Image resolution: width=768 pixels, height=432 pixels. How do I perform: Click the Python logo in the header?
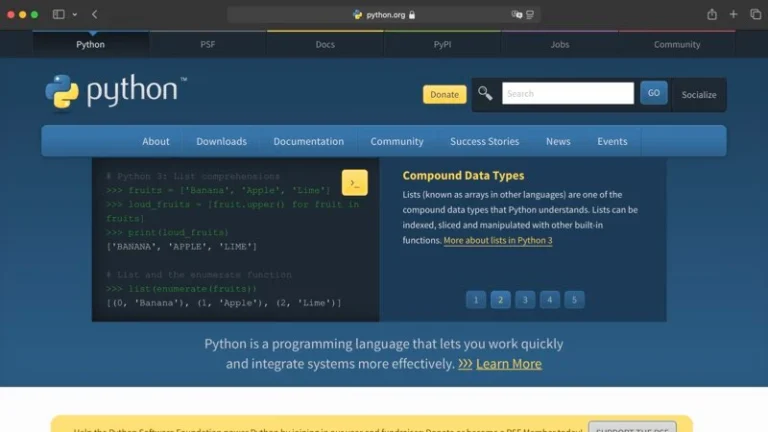point(111,91)
